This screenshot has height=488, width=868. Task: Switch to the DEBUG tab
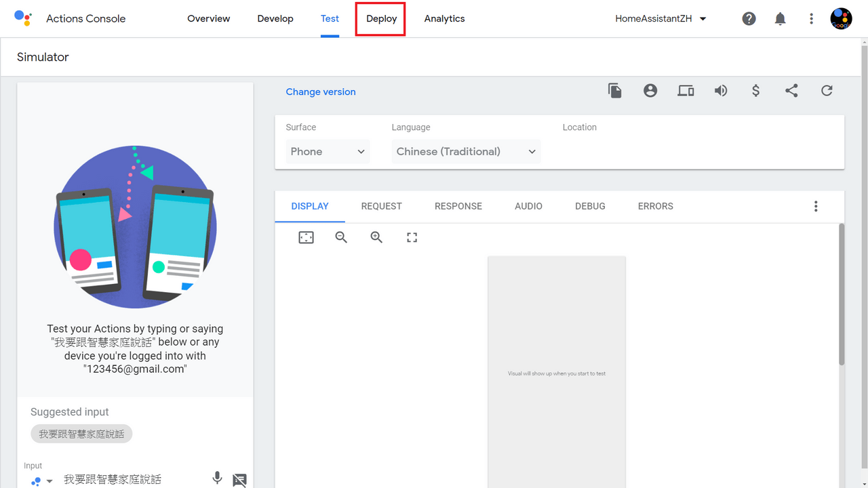pyautogui.click(x=590, y=206)
